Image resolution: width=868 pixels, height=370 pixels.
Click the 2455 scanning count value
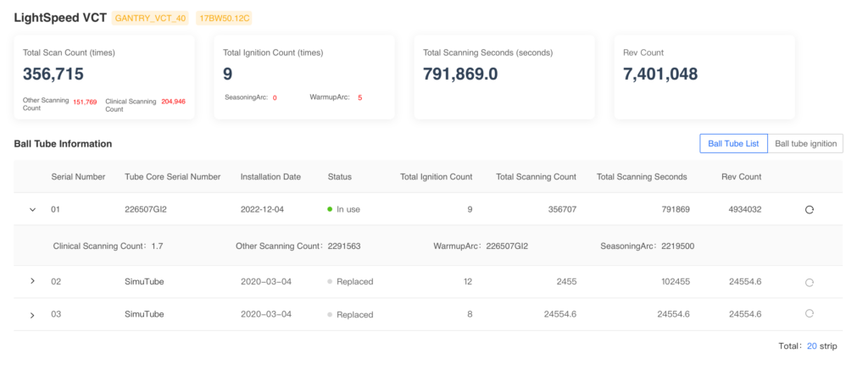pos(566,281)
